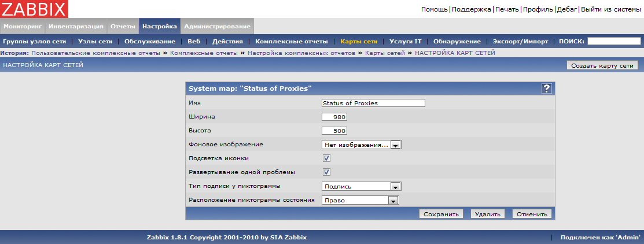This screenshot has height=244, width=644.
Task: Click the Имя input field
Action: pyautogui.click(x=373, y=103)
